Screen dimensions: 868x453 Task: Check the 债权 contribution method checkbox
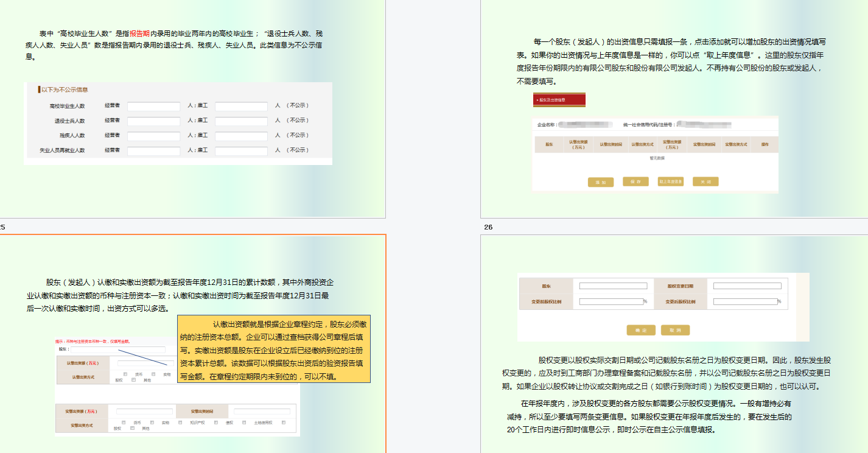click(x=215, y=423)
